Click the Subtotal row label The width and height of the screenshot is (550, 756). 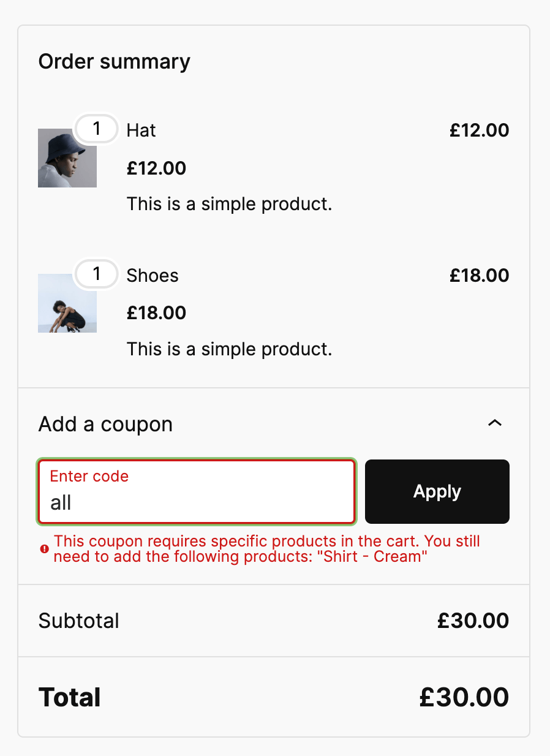(78, 621)
